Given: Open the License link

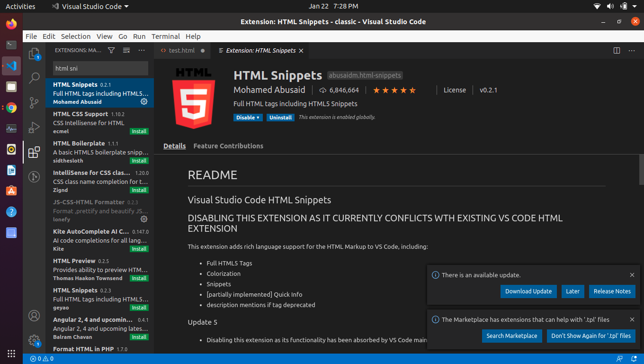Looking at the screenshot, I should (x=455, y=90).
